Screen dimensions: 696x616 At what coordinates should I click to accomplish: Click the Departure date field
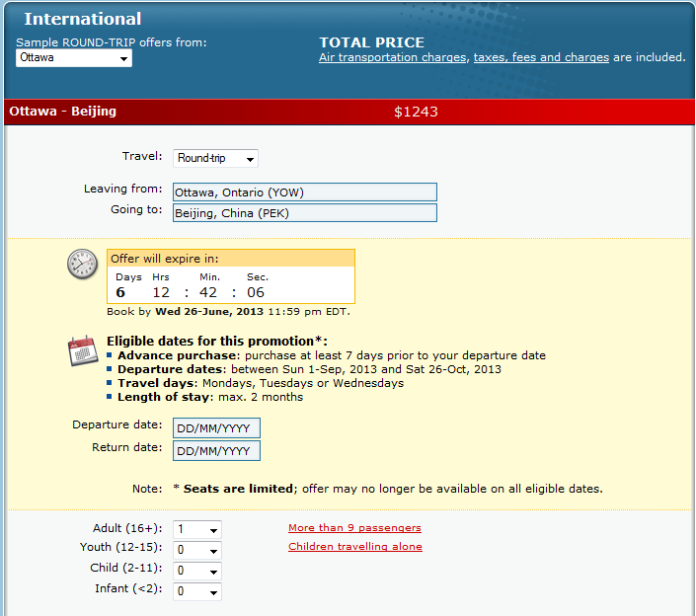(216, 428)
